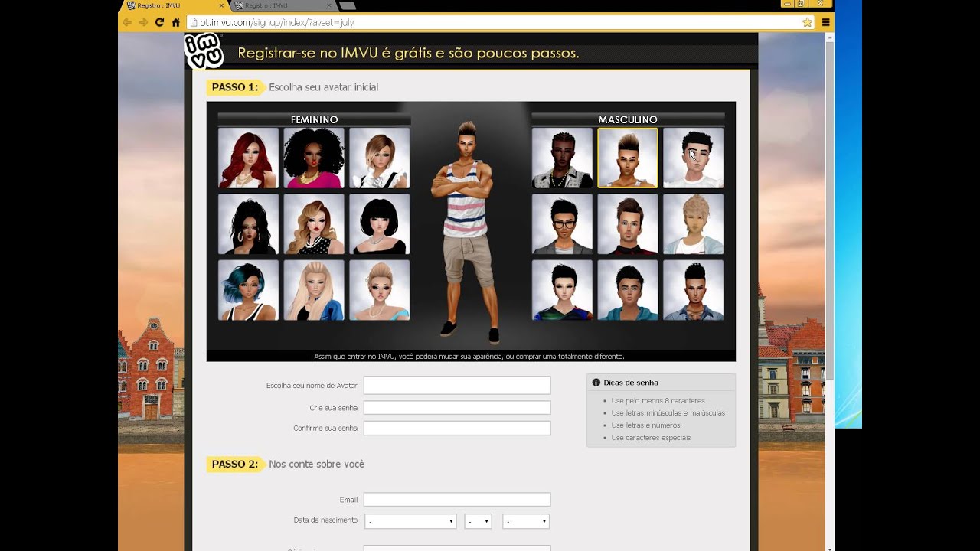Image resolution: width=980 pixels, height=551 pixels.
Task: Select blond male in blue hoodie
Action: pyautogui.click(x=693, y=224)
